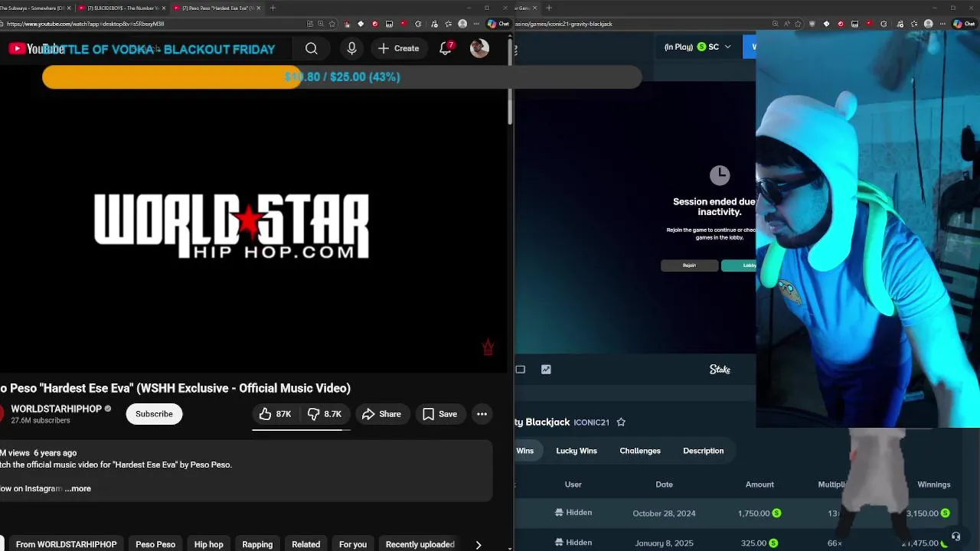Open the WORLDSTARHIPHOP channel name link

[x=56, y=409]
